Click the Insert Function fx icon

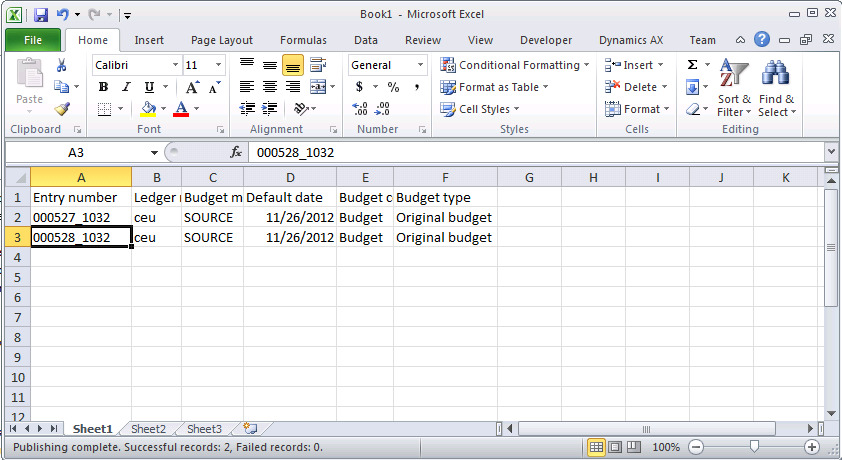pyautogui.click(x=237, y=152)
